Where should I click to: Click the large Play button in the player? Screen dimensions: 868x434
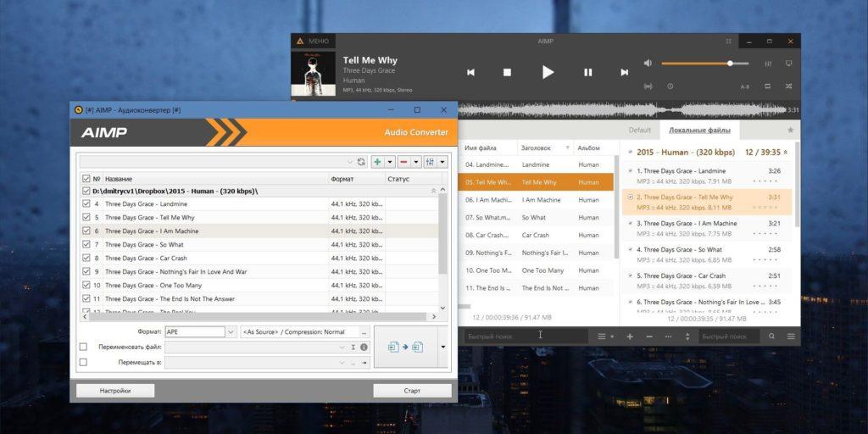(x=548, y=72)
